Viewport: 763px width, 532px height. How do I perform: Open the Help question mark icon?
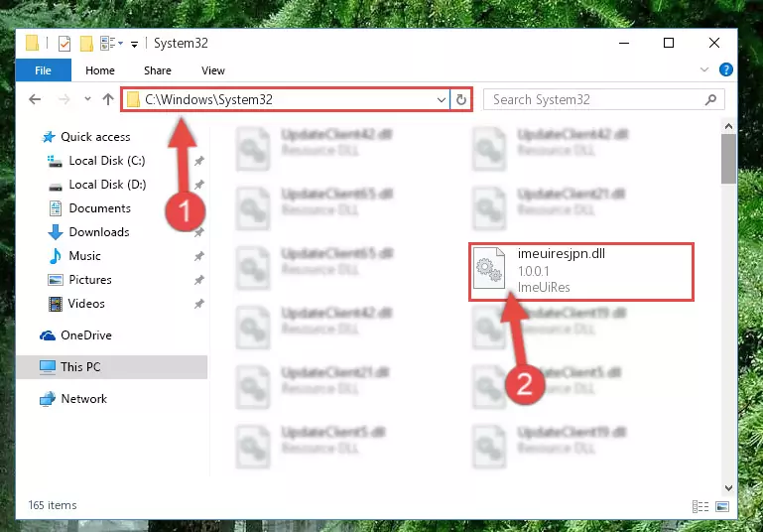pos(725,69)
